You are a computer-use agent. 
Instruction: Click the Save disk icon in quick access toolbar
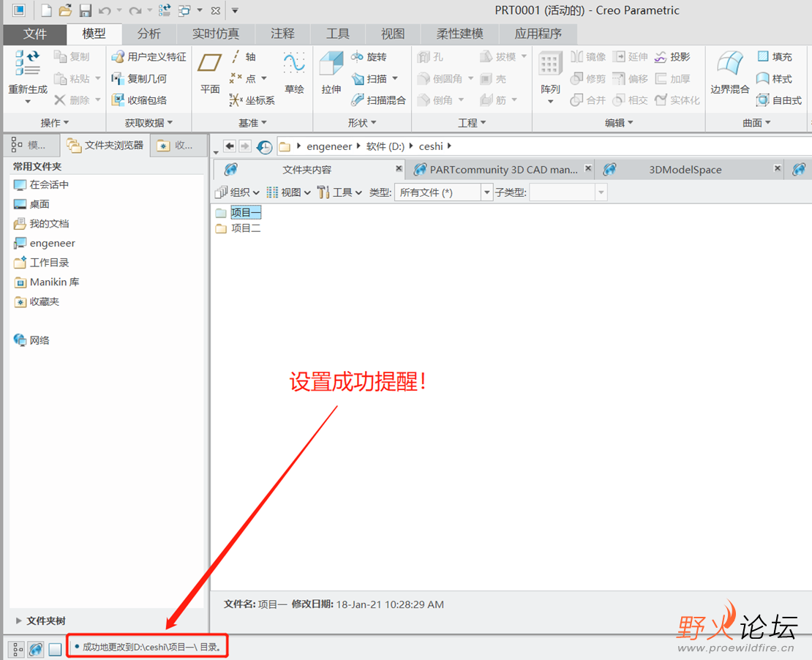point(86,10)
